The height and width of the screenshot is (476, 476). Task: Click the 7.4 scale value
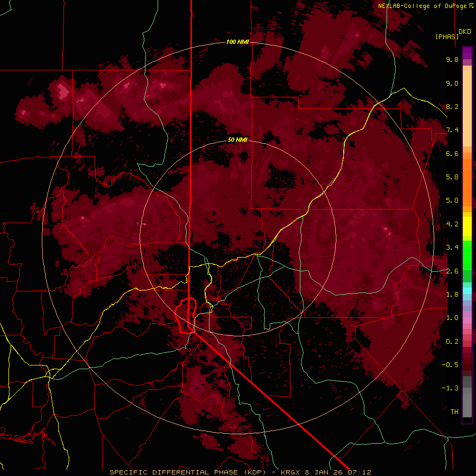(452, 130)
